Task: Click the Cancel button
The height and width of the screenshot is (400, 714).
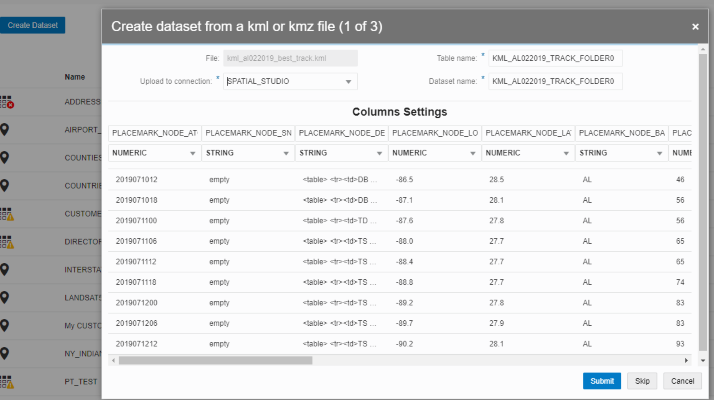Action: click(682, 381)
